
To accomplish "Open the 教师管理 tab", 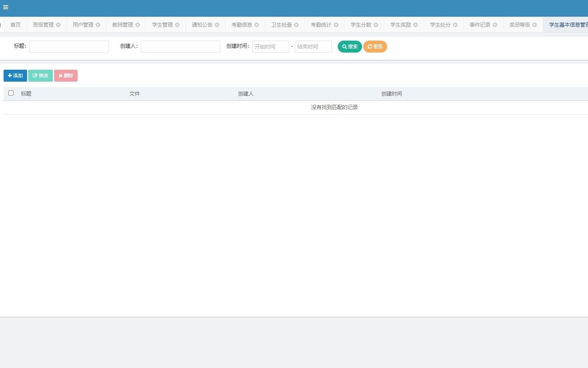I will 123,25.
